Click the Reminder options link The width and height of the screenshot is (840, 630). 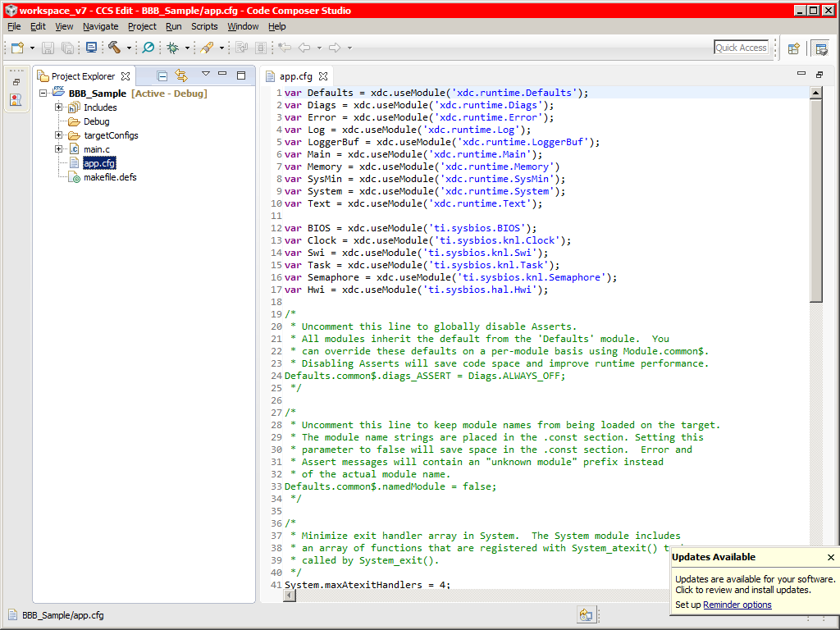(x=737, y=605)
